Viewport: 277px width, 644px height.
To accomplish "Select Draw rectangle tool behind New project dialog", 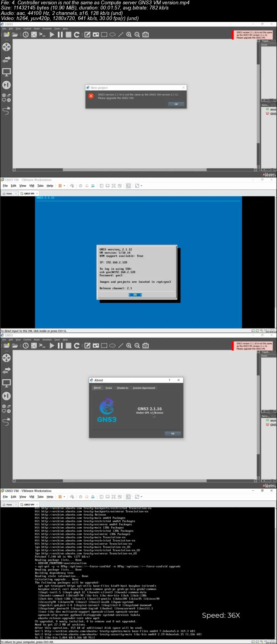I will [x=104, y=35].
